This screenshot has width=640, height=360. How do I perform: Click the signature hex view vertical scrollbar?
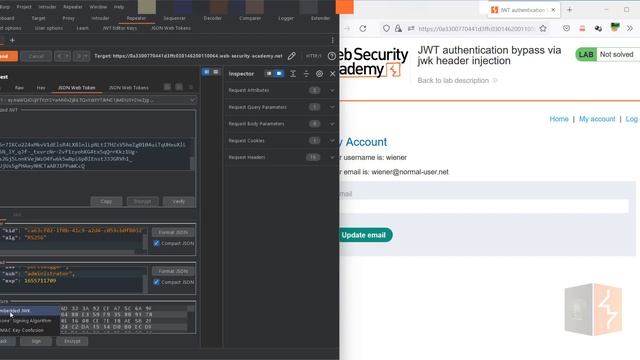191,318
